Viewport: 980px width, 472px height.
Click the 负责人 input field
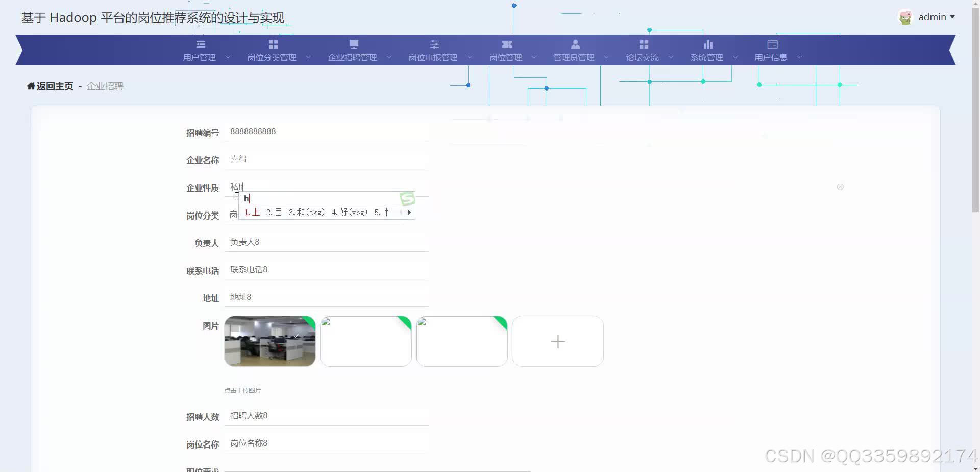(326, 242)
